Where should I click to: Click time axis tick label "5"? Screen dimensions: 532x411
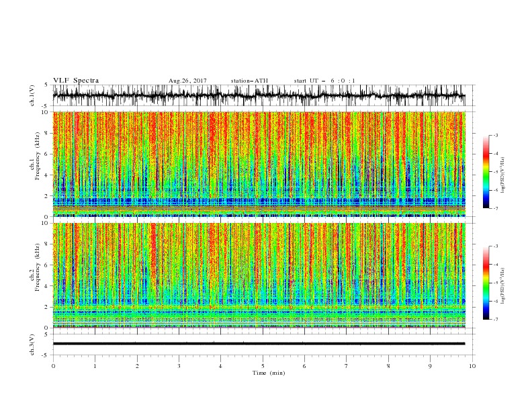(x=263, y=366)
